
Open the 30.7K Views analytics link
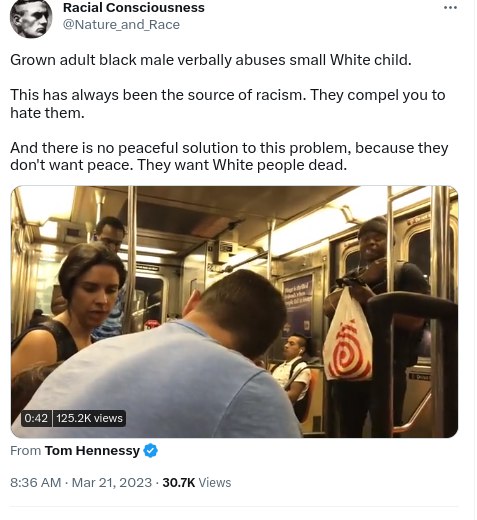(x=197, y=482)
